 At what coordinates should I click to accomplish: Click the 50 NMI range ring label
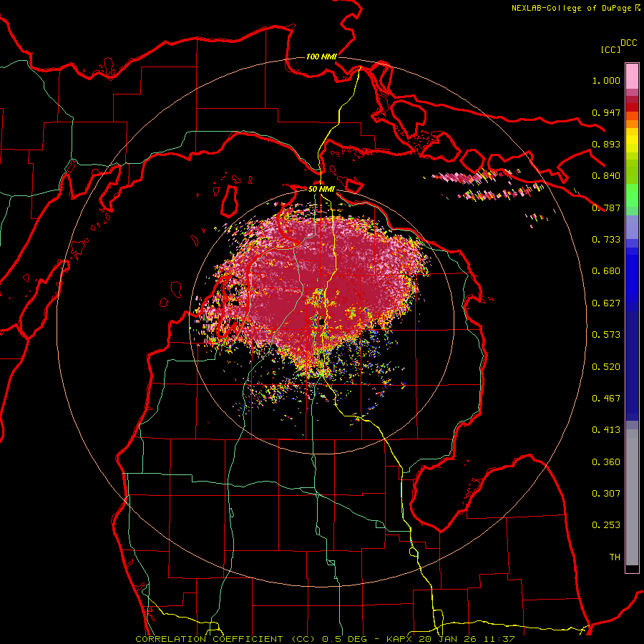point(321,189)
